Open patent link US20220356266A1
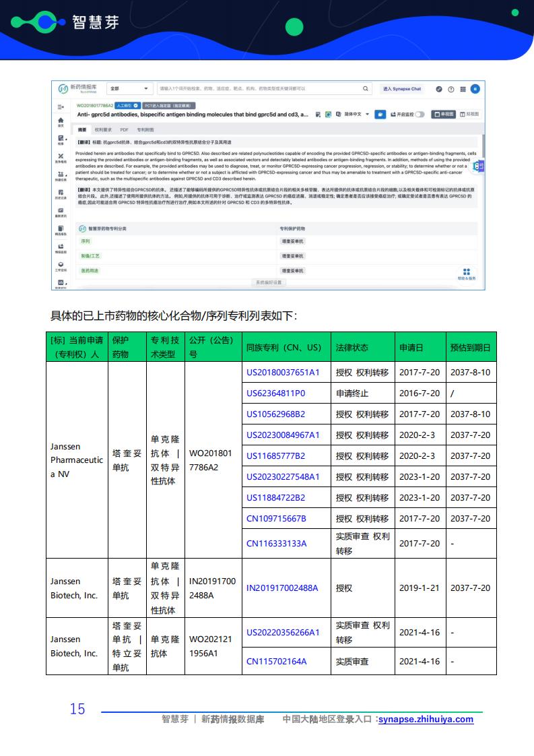This screenshot has height=756, width=534. [x=283, y=633]
